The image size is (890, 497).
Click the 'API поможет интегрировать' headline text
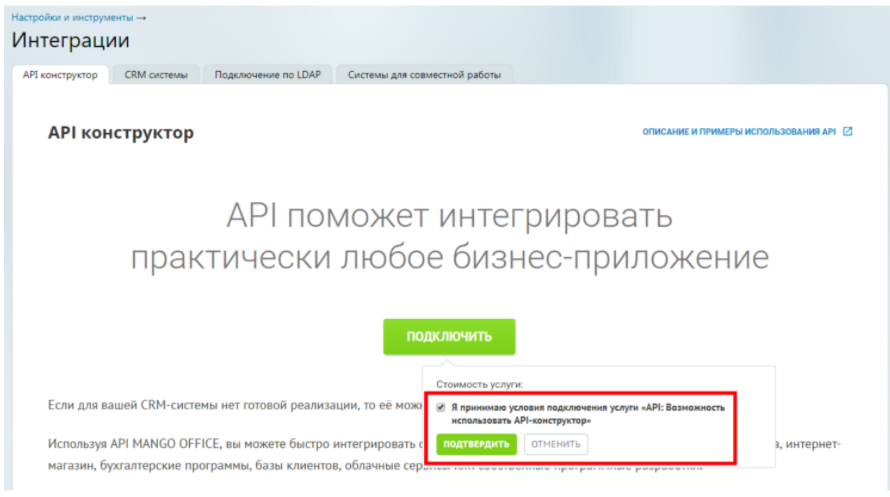pos(450,216)
